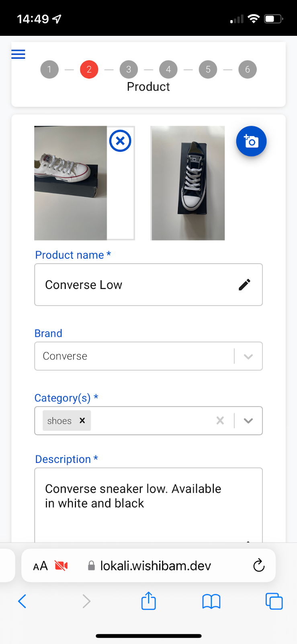The image size is (297, 644).
Task: Tap the add photo camera button
Action: [x=251, y=141]
